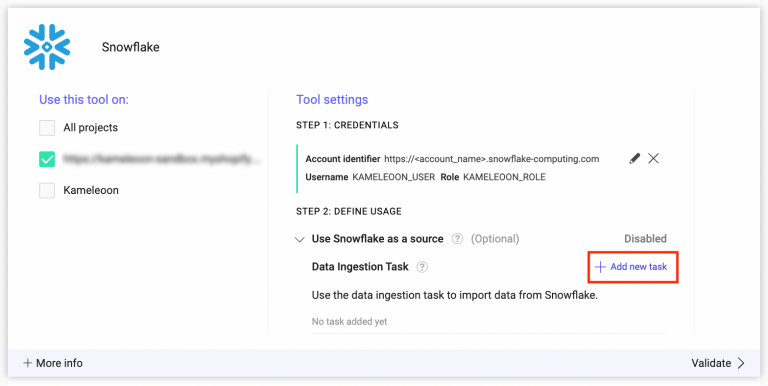This screenshot has width=768, height=386.
Task: Click the chevron arrow next to Validate
Action: coord(741,363)
